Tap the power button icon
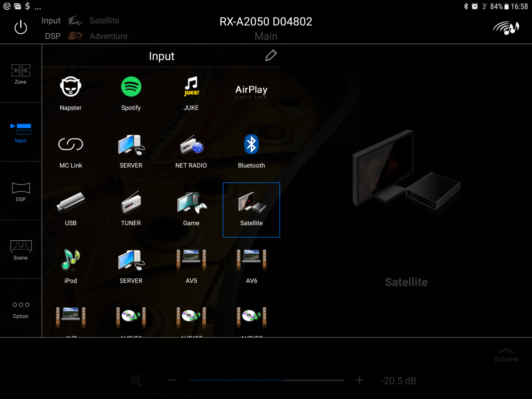 [x=20, y=27]
